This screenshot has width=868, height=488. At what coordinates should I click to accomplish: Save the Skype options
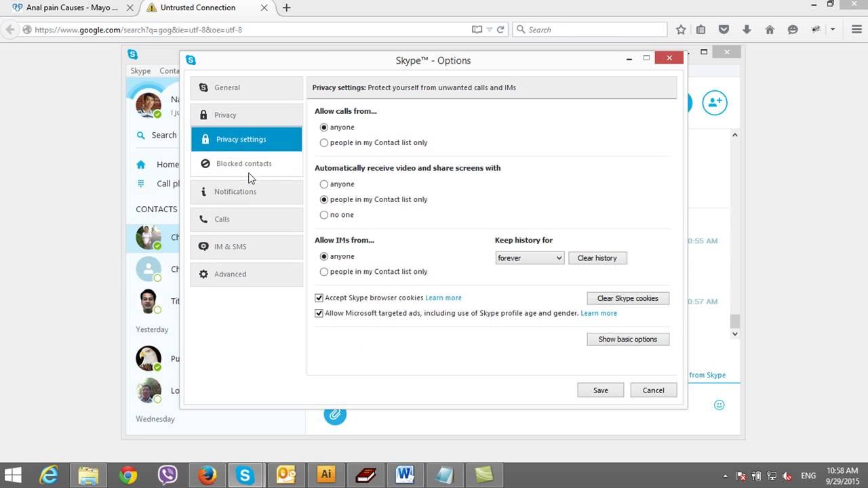pyautogui.click(x=601, y=390)
